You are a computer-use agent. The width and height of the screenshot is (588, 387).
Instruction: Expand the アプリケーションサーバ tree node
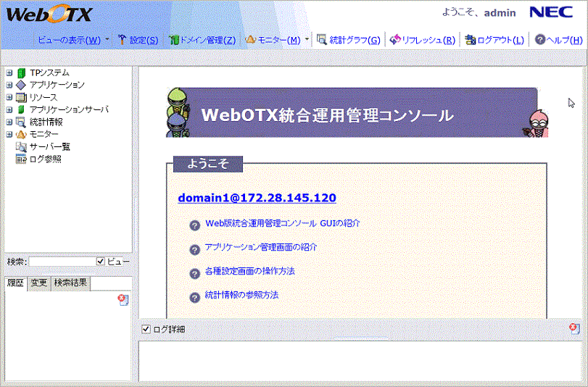(9, 109)
